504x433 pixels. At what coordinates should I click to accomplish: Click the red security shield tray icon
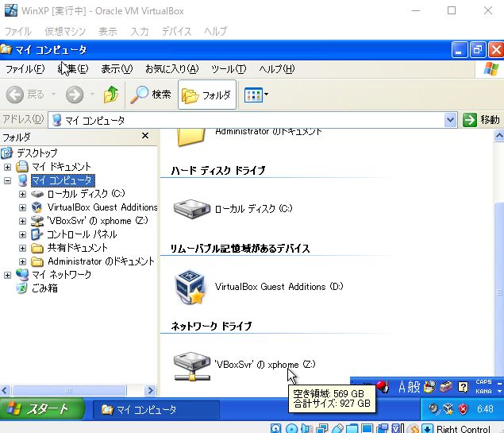click(463, 409)
